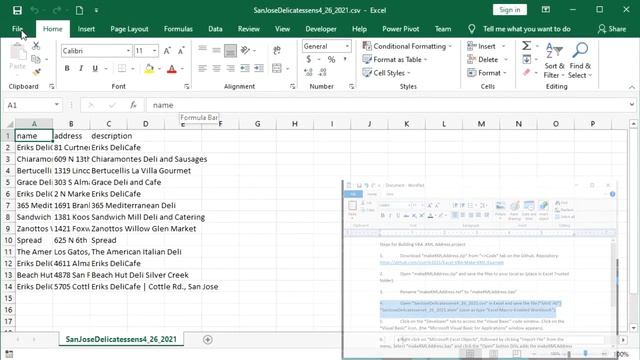
Task: Click the New document icon in quick access toolbar
Action: click(79, 10)
